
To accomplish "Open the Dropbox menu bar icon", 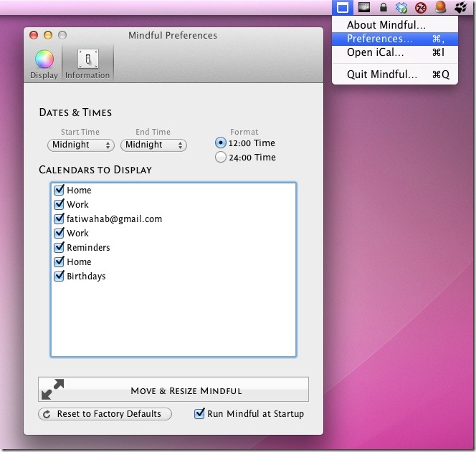I will (x=401, y=8).
